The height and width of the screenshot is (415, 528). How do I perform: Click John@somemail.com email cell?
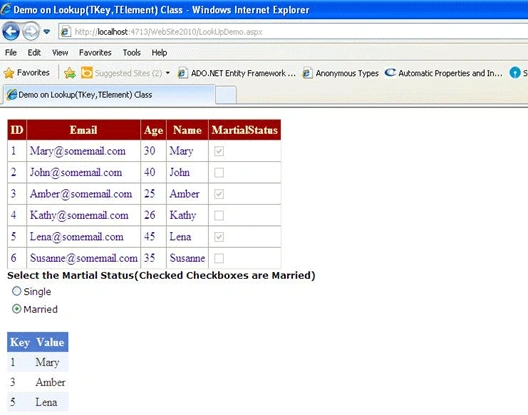pos(84,172)
